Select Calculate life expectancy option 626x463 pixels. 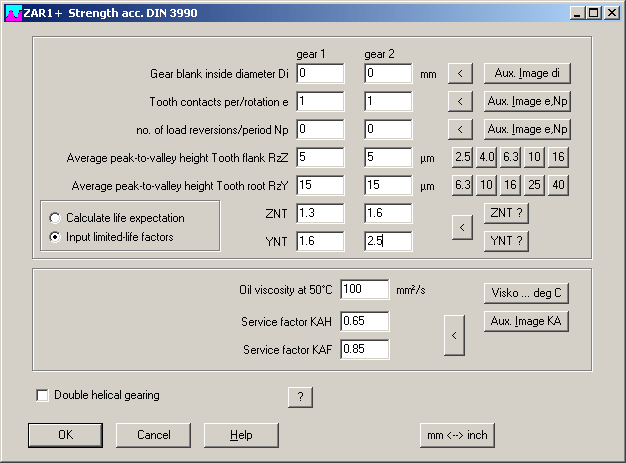pos(56,218)
